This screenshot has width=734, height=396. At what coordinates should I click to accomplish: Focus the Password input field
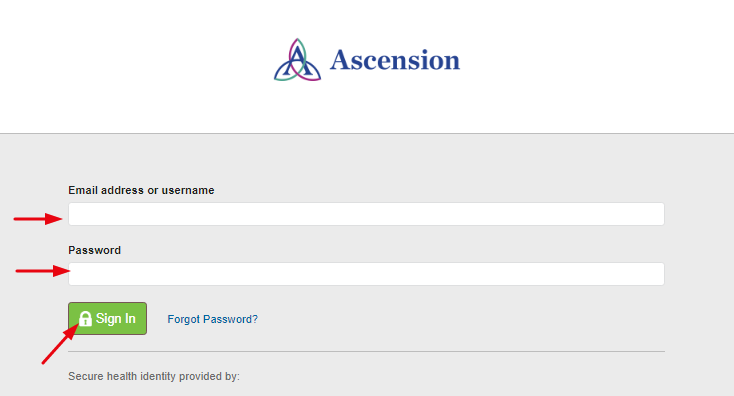point(366,274)
